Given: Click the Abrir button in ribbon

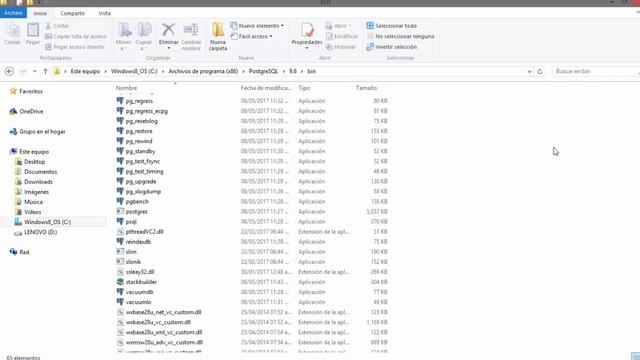Looking at the screenshot, I should 339,26.
